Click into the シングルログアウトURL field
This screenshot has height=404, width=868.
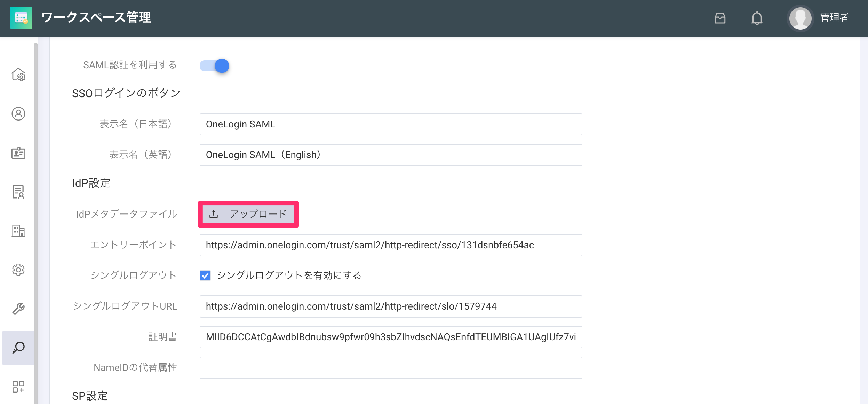point(391,306)
